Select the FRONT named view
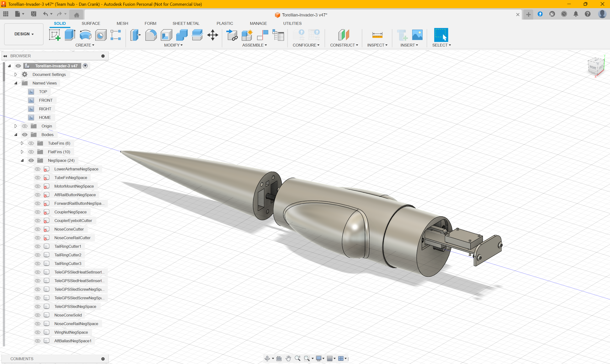Image resolution: width=610 pixels, height=364 pixels. tap(46, 100)
